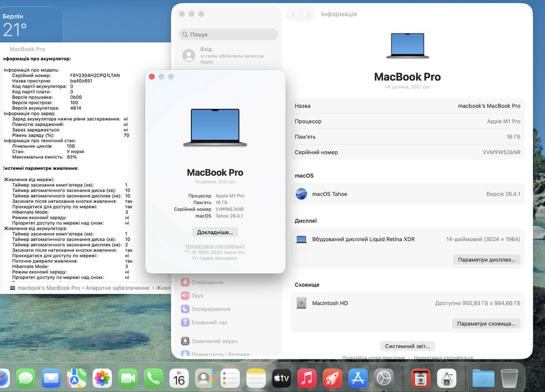This screenshot has height=392, width=545.
Task: Select Максимальна ємність 93% line
Action: point(44,157)
